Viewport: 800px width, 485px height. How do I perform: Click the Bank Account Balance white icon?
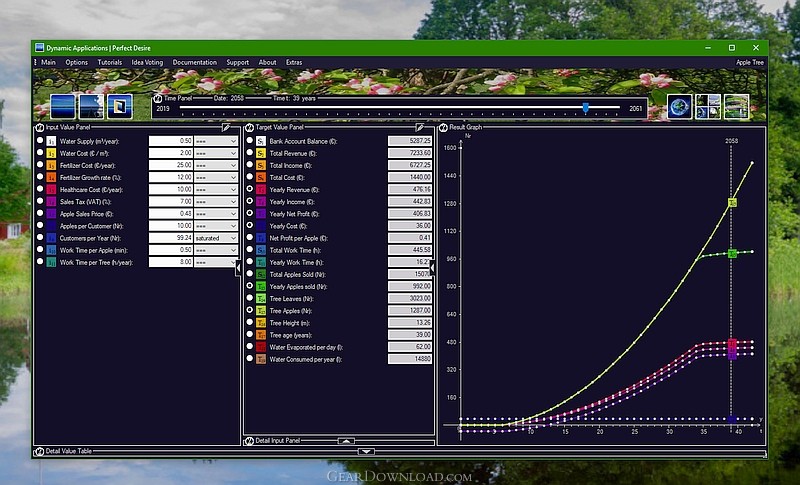pyautogui.click(x=261, y=141)
